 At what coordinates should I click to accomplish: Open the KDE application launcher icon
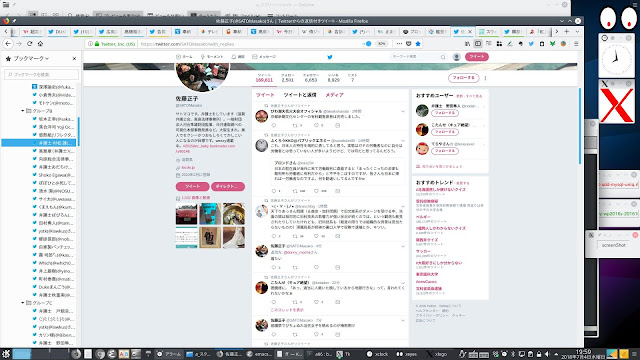point(6,354)
